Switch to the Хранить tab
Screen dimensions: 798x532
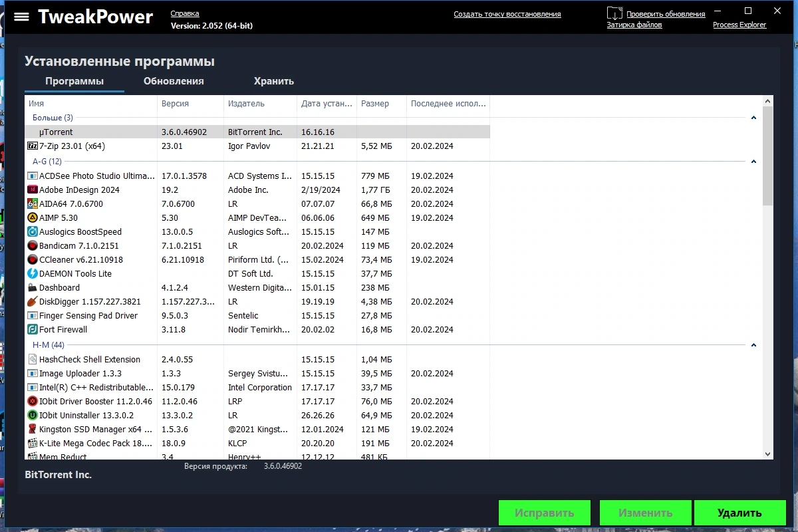pos(274,81)
